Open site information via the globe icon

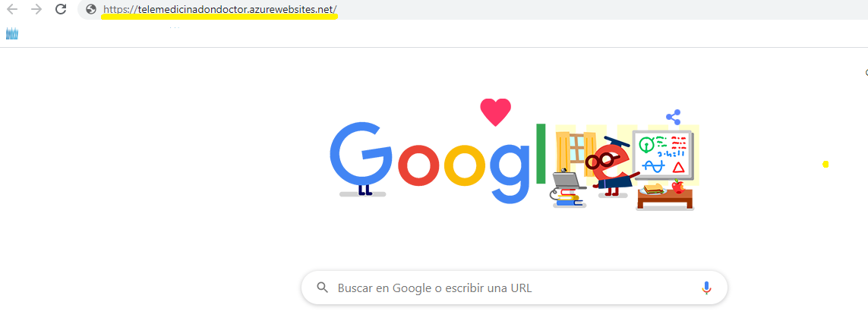(x=91, y=9)
